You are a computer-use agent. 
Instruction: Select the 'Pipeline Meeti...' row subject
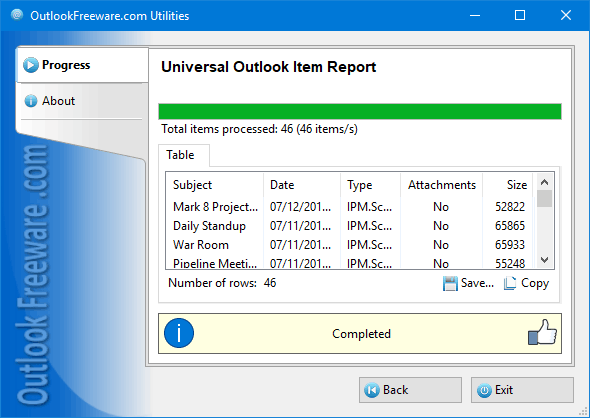215,263
